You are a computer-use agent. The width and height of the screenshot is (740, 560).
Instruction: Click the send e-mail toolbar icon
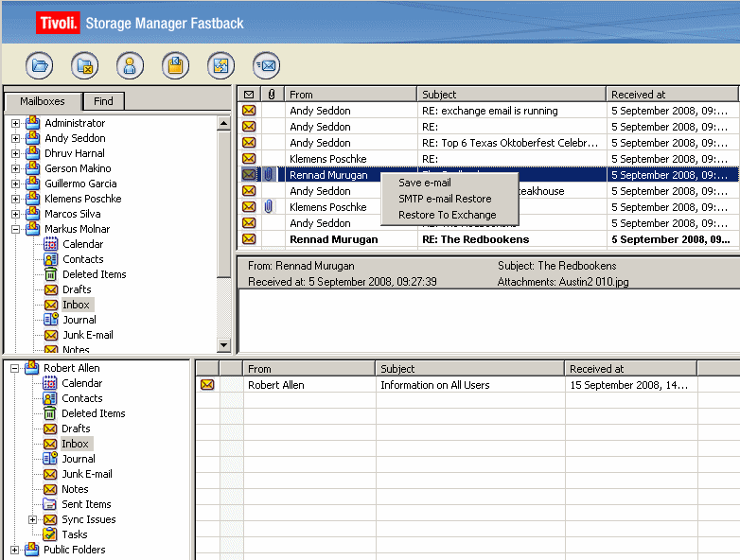click(x=267, y=65)
